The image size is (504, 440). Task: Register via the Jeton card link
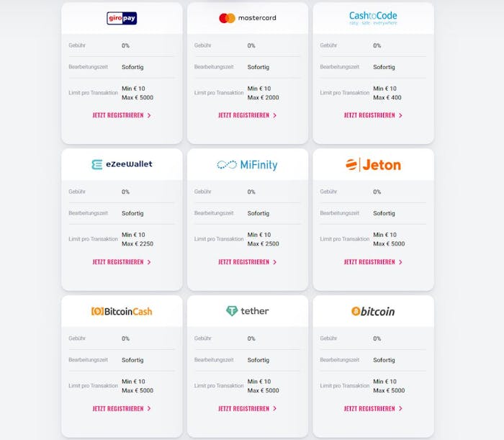369,262
